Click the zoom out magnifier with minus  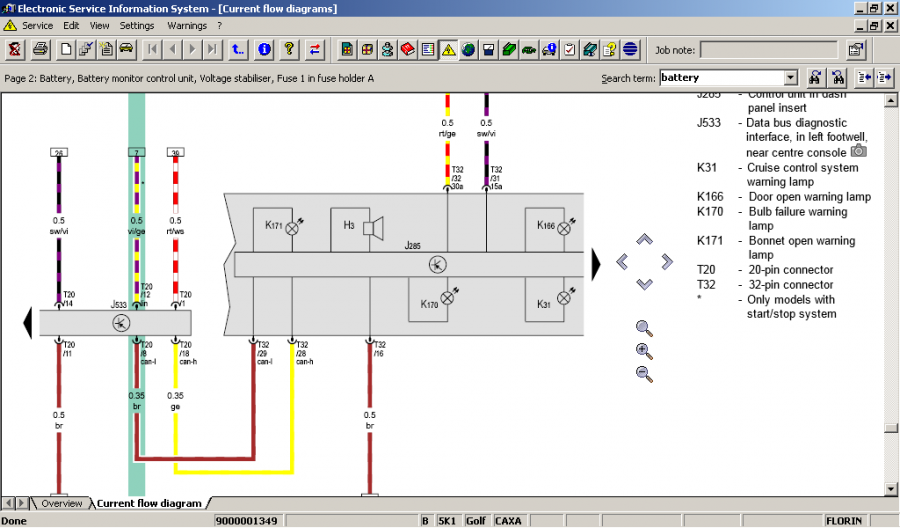(x=644, y=374)
